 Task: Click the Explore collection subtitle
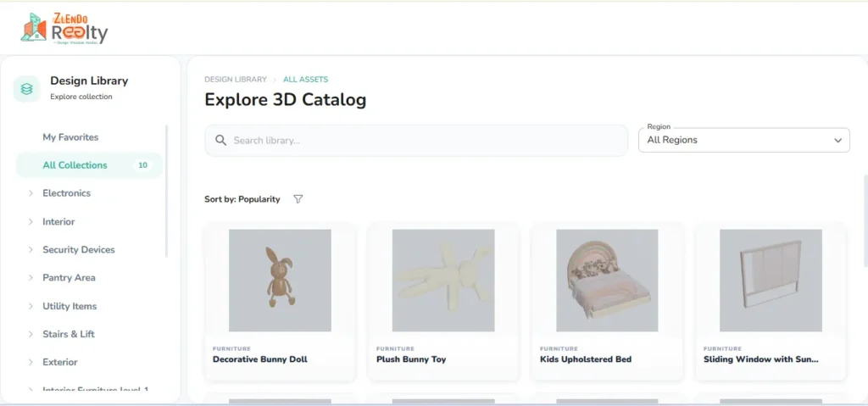[x=81, y=97]
